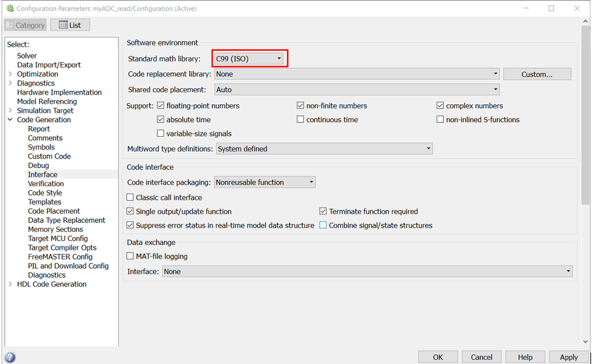Switch to List view
Viewport: 592px width, 364px height.
[70, 25]
